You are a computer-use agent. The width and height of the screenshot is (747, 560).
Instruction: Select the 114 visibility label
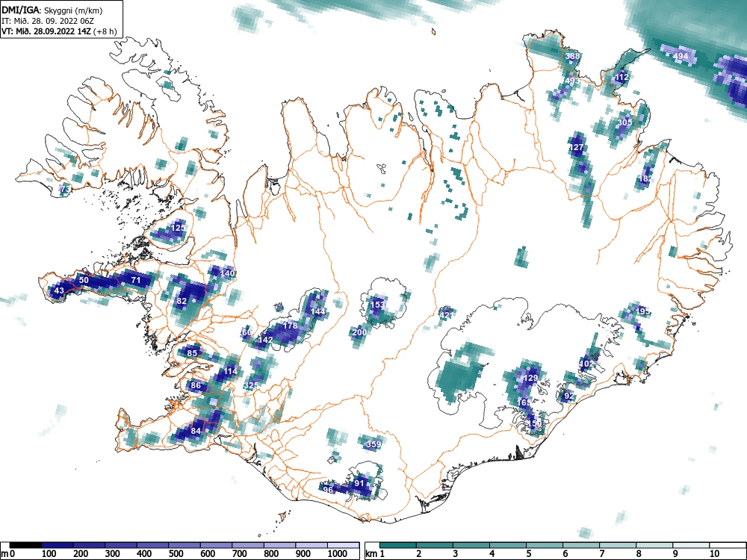pyautogui.click(x=230, y=371)
